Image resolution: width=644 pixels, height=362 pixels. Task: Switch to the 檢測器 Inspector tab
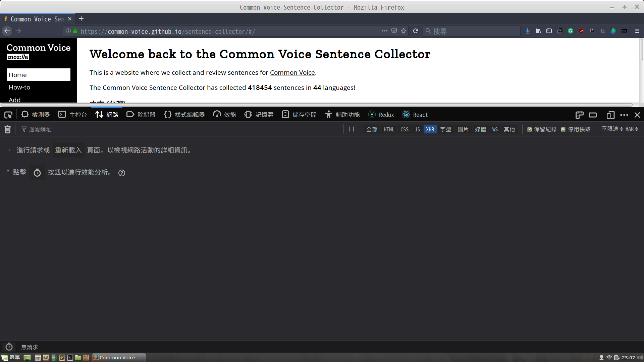click(36, 115)
